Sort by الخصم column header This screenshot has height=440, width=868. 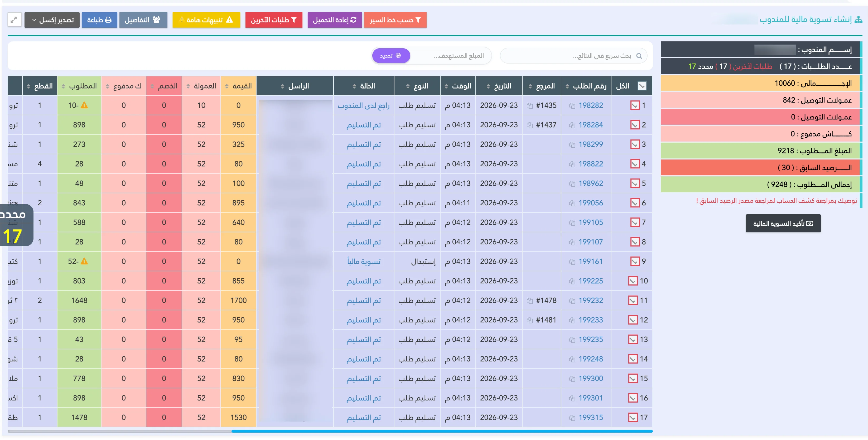pyautogui.click(x=164, y=86)
